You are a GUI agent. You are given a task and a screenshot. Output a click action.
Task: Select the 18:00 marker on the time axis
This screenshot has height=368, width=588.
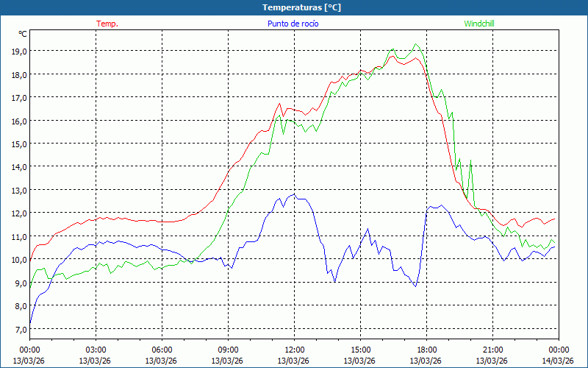click(426, 350)
